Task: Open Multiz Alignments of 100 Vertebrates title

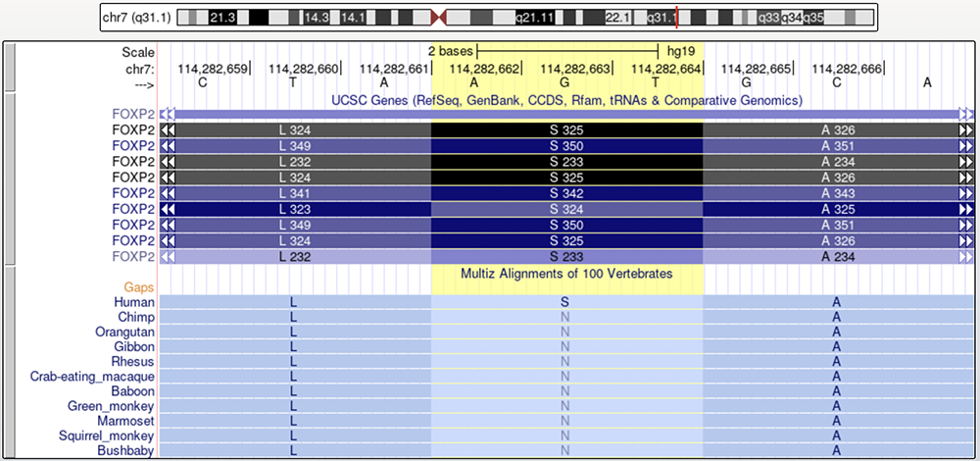Action: click(x=566, y=274)
